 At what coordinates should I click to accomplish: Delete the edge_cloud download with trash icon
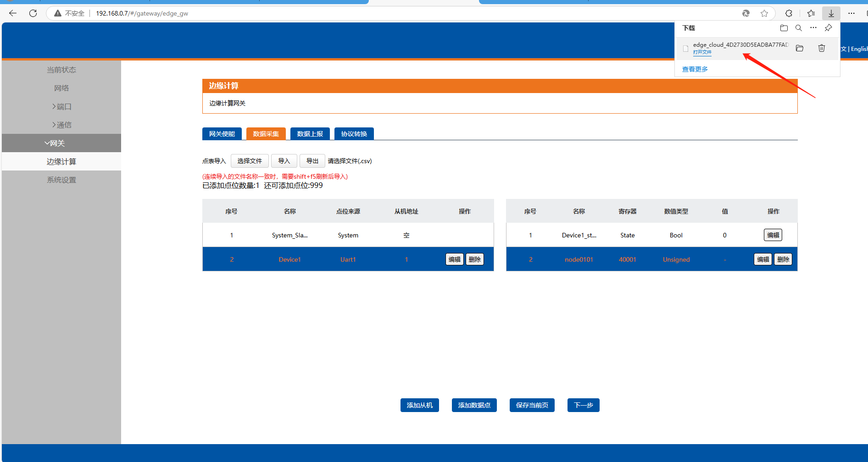click(x=822, y=48)
